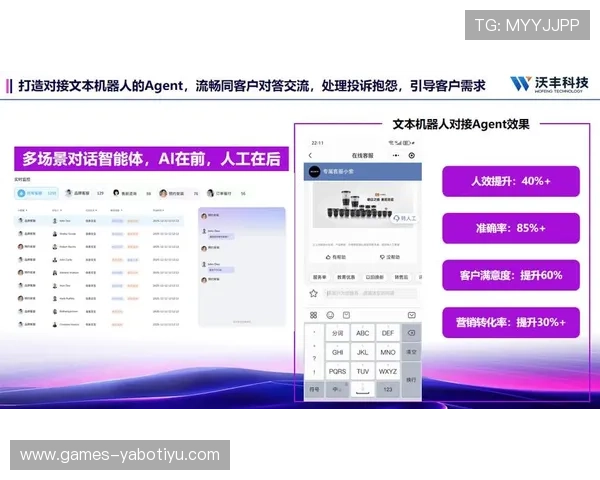The width and height of the screenshot is (600, 480).
Task: Select the agent tab showing count 76
Action: [179, 193]
